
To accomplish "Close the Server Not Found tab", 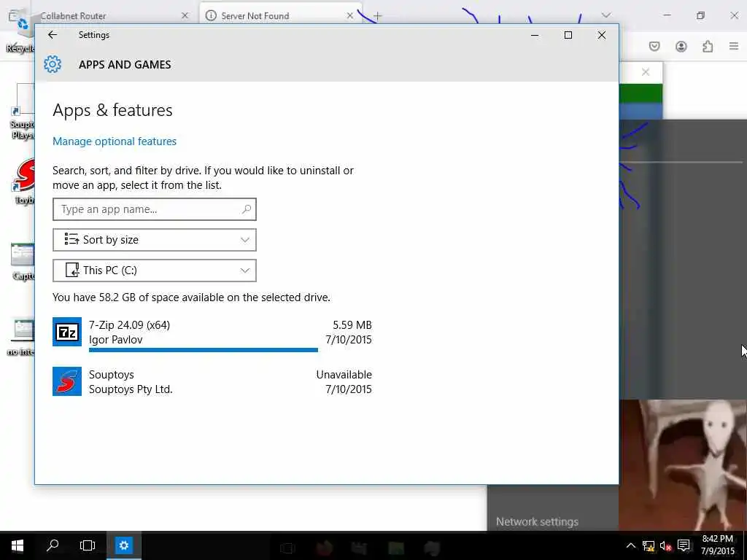I will coord(349,16).
